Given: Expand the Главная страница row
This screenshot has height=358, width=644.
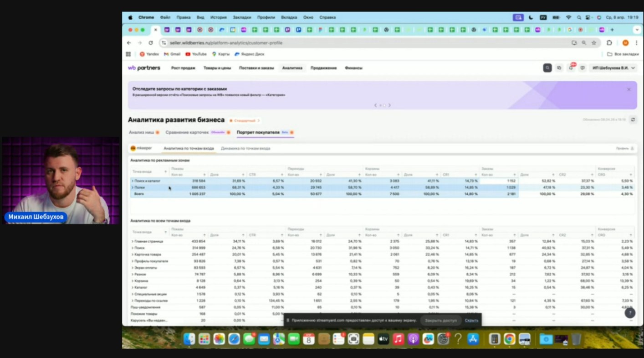Looking at the screenshot, I should 133,241.
